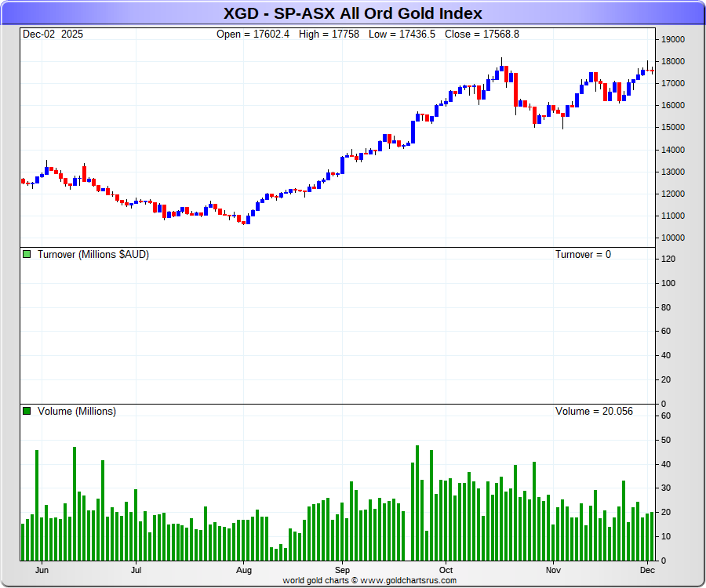Screen dimensions: 706x588
Task: Click the Close = 17568.8 value
Action: pos(482,34)
